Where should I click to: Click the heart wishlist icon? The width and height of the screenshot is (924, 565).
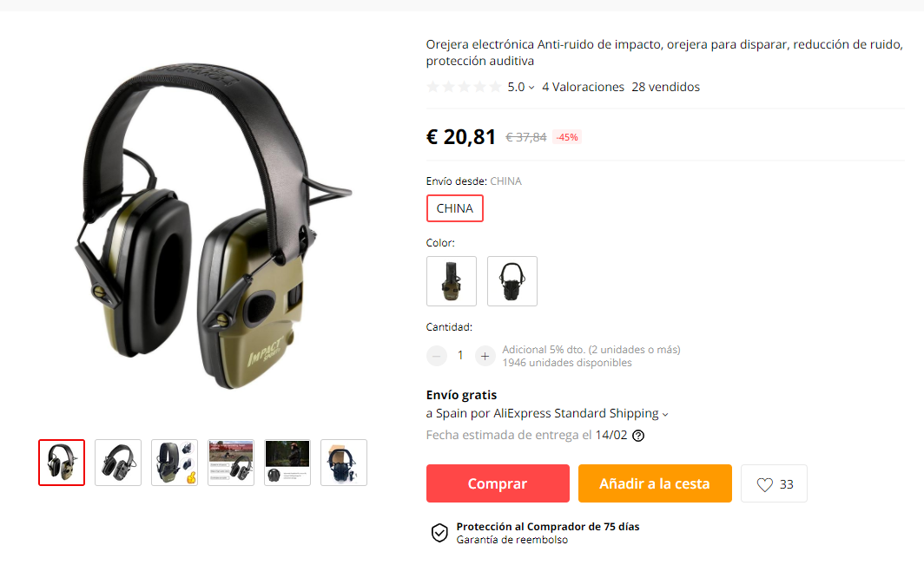click(764, 484)
